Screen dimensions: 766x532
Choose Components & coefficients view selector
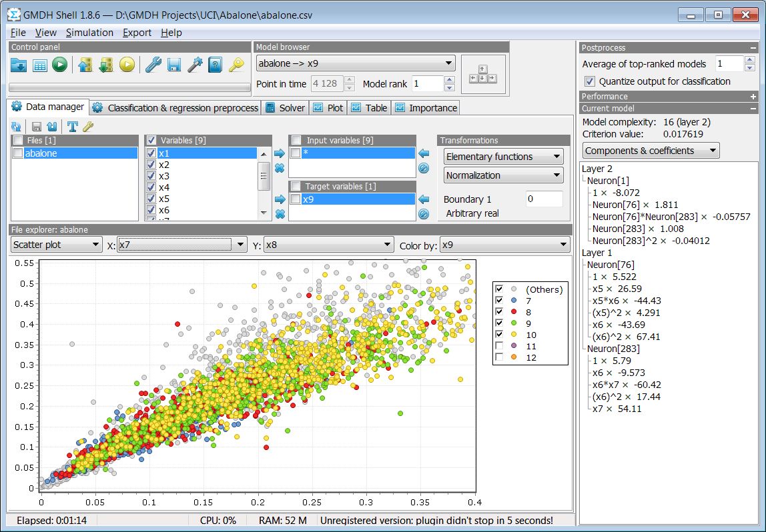point(650,150)
